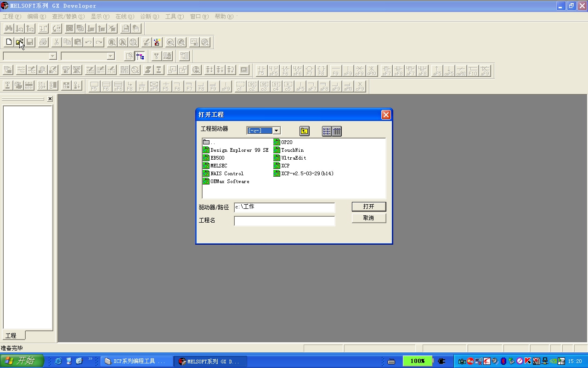Click the project tree display toolbar icon
Image resolution: width=588 pixels, height=368 pixels.
[140, 56]
